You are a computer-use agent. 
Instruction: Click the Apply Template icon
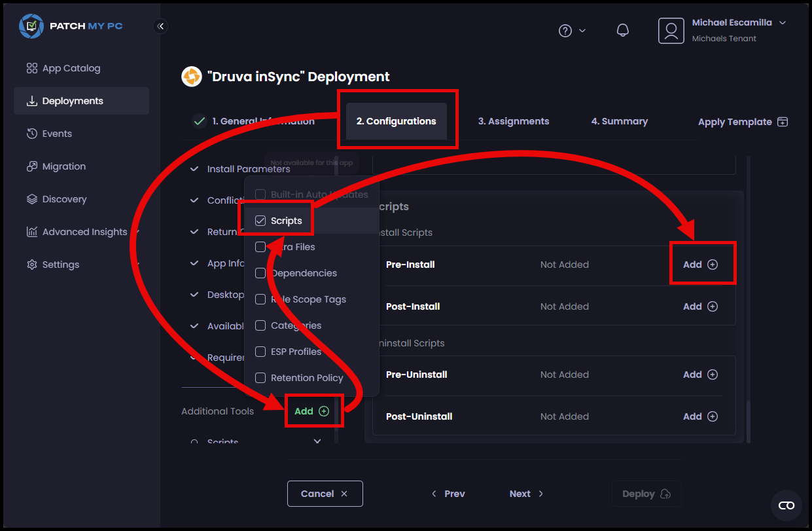783,122
